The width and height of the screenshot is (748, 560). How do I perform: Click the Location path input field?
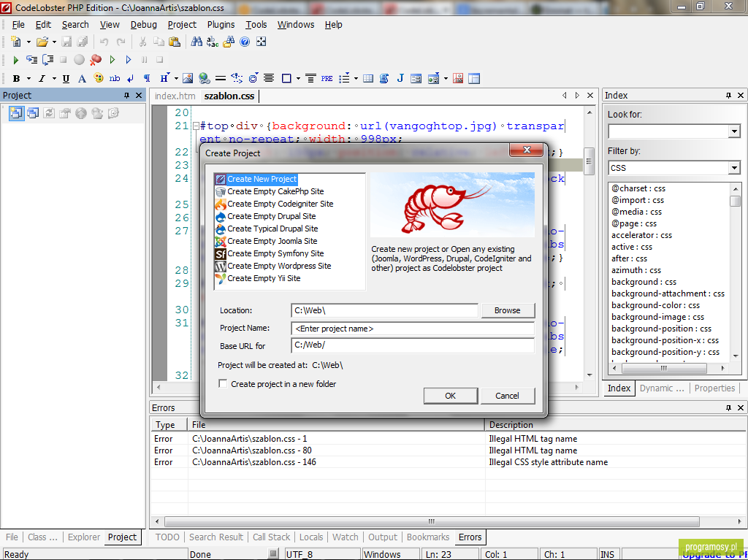pos(384,310)
